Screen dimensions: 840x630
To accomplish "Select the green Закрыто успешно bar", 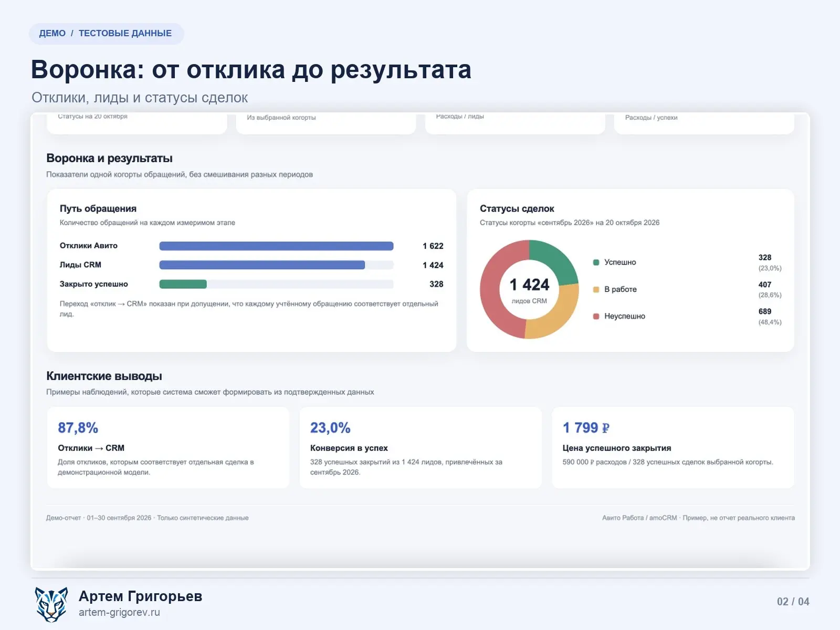I will (x=183, y=284).
